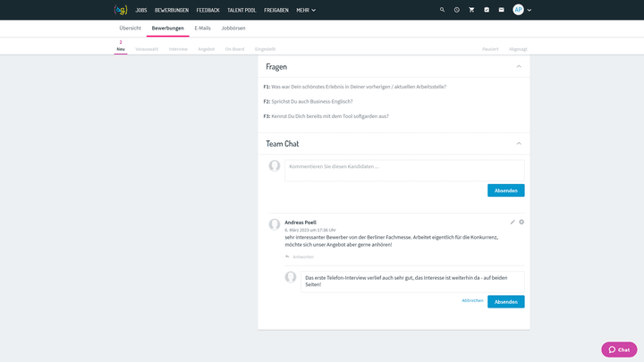Edit Andreas Poell's comment with pencil icon
Screen dimensions: 644x362
tap(513, 222)
